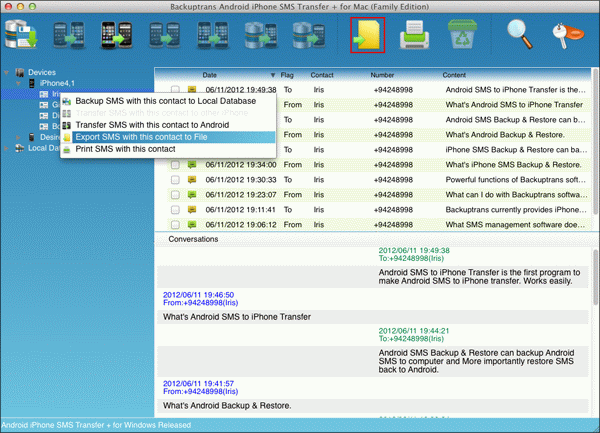Screen dimensions: 600x433
Task: Expand the Desire device tree node
Action: pos(18,137)
